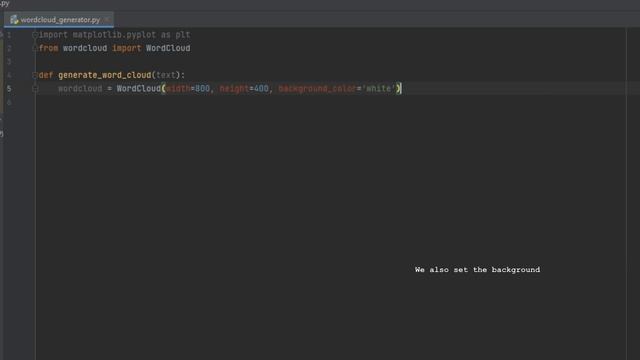The image size is (640, 360).
Task: Collapse the import block fold marker on line 1
Action: point(35,35)
